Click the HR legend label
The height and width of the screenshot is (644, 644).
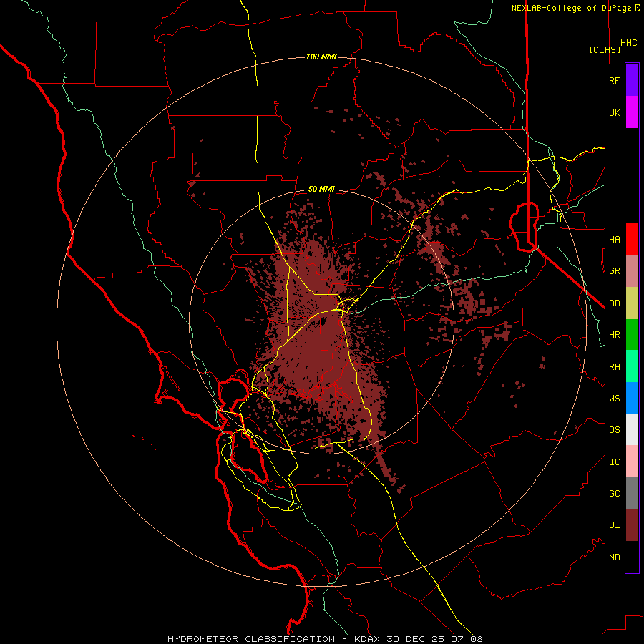(x=614, y=335)
